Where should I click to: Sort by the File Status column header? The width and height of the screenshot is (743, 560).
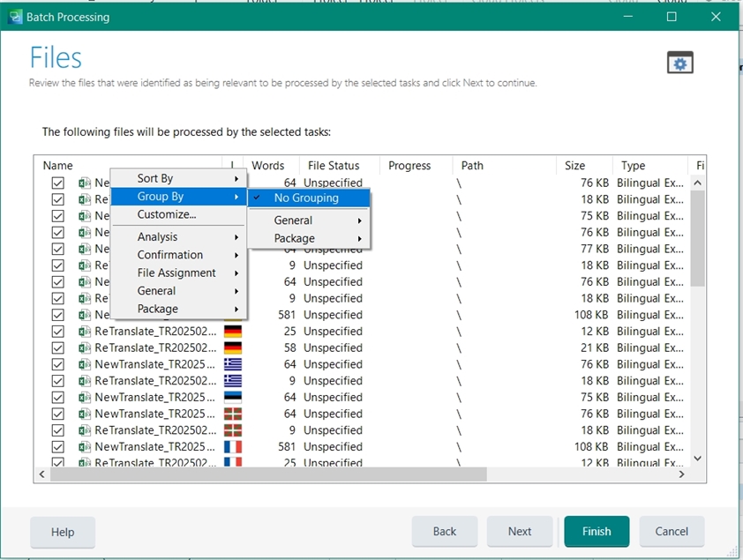[340, 166]
